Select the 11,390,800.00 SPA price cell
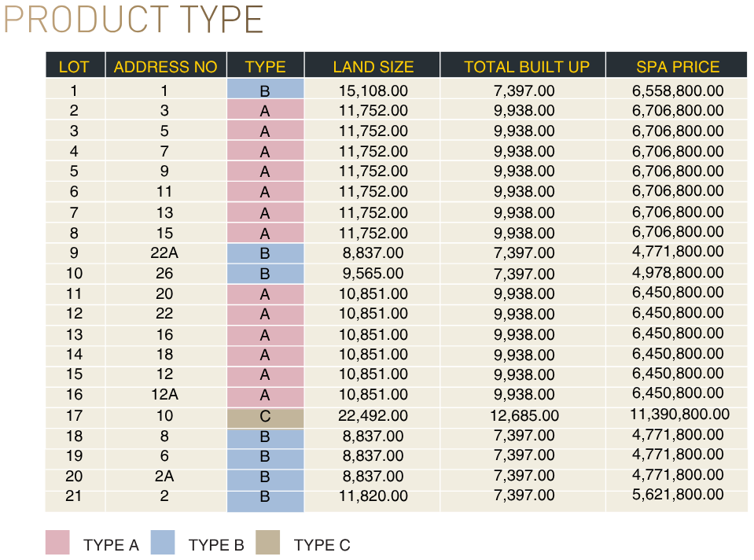This screenshot has height=560, width=754. [x=679, y=414]
